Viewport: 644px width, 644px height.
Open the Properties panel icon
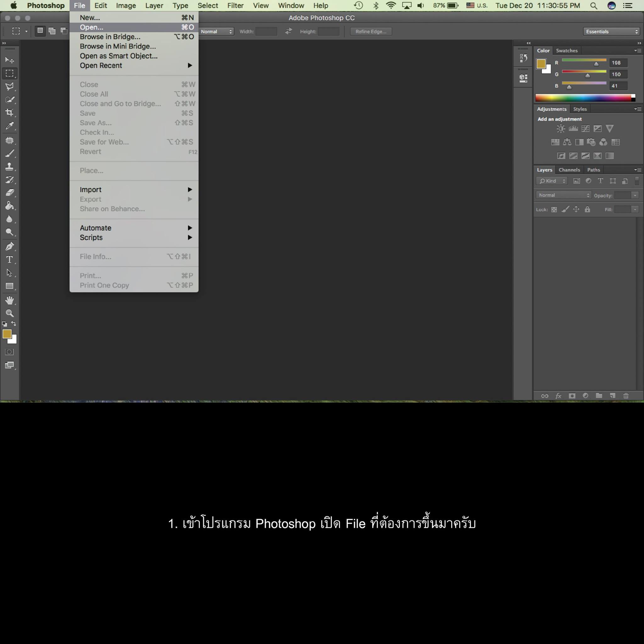[x=523, y=78]
